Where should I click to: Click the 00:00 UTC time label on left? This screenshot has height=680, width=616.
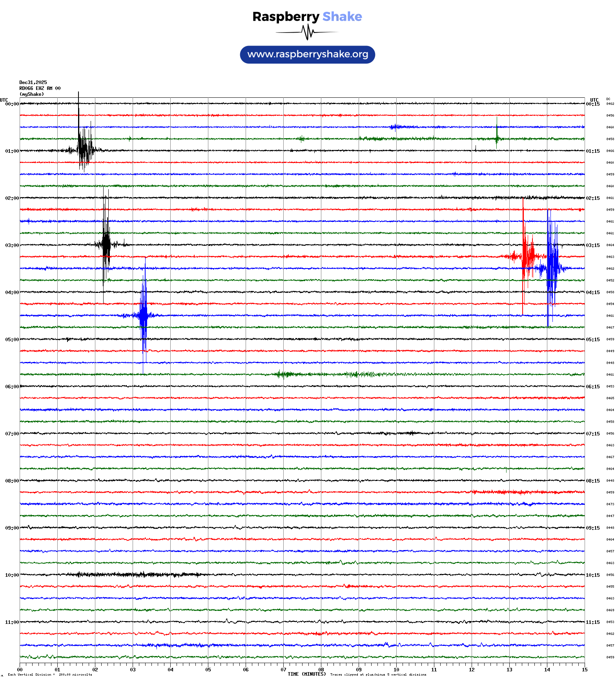click(12, 104)
